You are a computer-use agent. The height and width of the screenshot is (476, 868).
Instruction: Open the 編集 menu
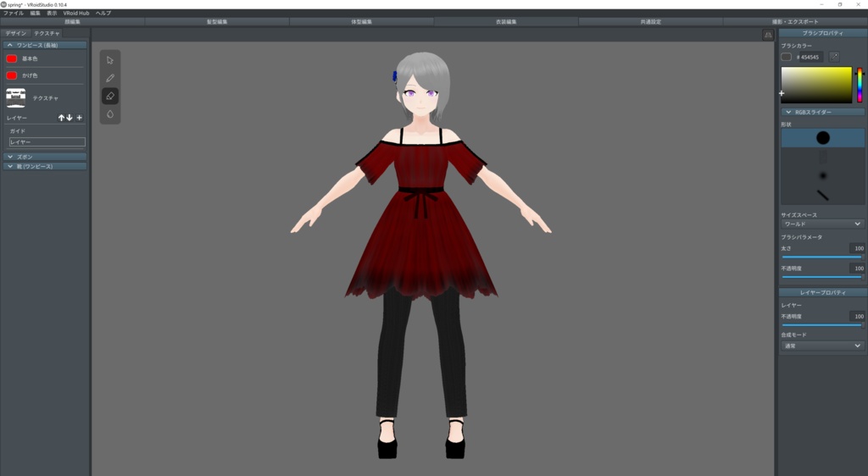pos(35,14)
